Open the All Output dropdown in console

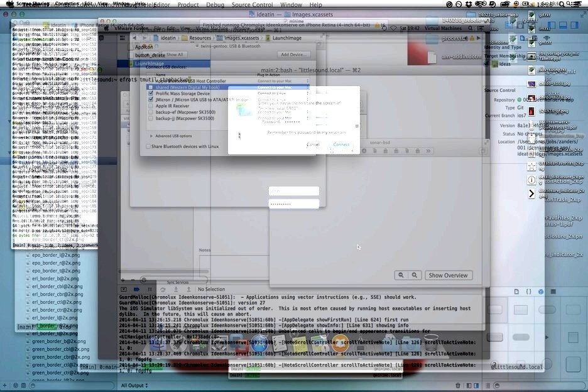pos(134,385)
